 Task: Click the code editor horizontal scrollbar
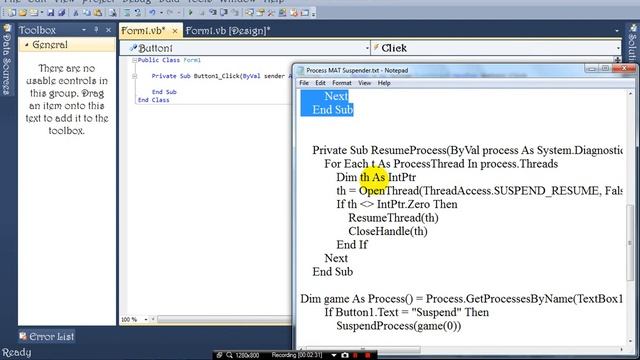pyautogui.click(x=224, y=319)
